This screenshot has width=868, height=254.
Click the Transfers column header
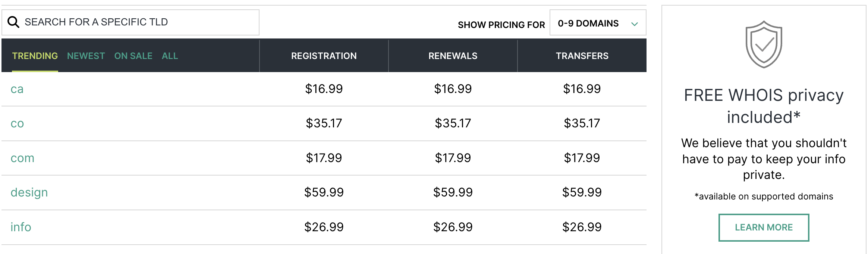(x=582, y=56)
